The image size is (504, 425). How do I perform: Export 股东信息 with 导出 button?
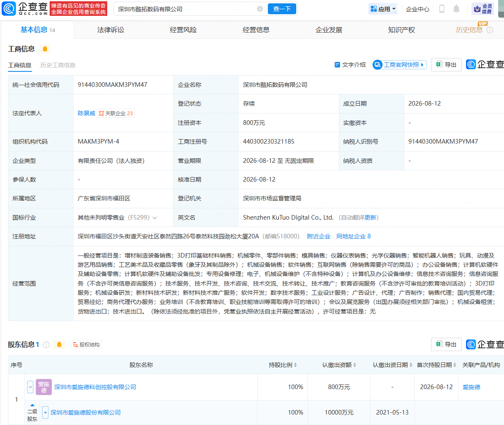(x=446, y=344)
